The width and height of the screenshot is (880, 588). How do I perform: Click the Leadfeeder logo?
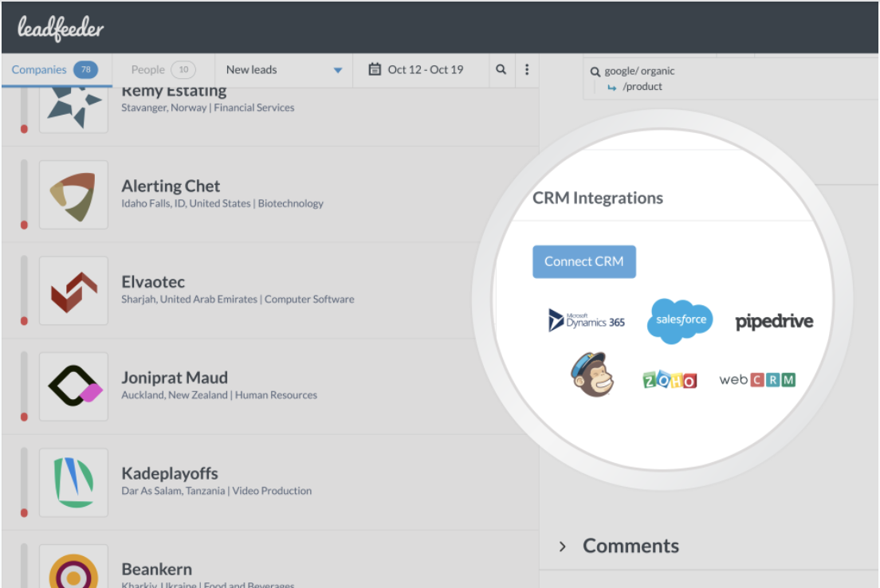click(x=61, y=29)
